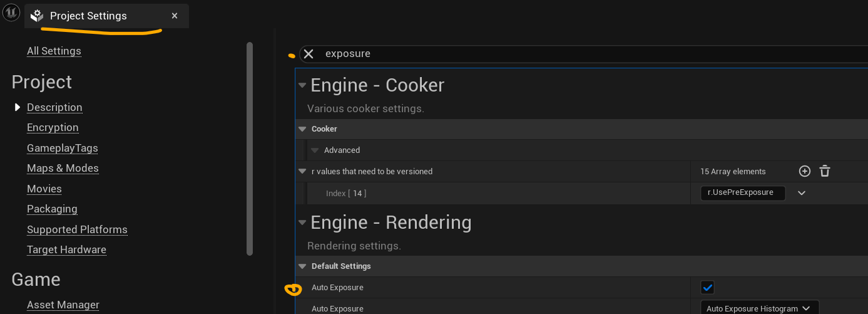Collapse the Cooker category

pos(302,129)
